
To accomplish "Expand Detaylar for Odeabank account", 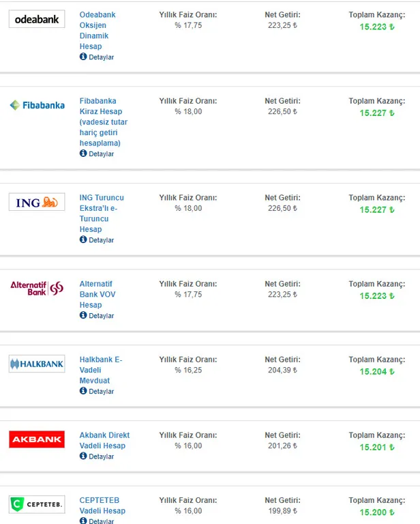I will (101, 57).
